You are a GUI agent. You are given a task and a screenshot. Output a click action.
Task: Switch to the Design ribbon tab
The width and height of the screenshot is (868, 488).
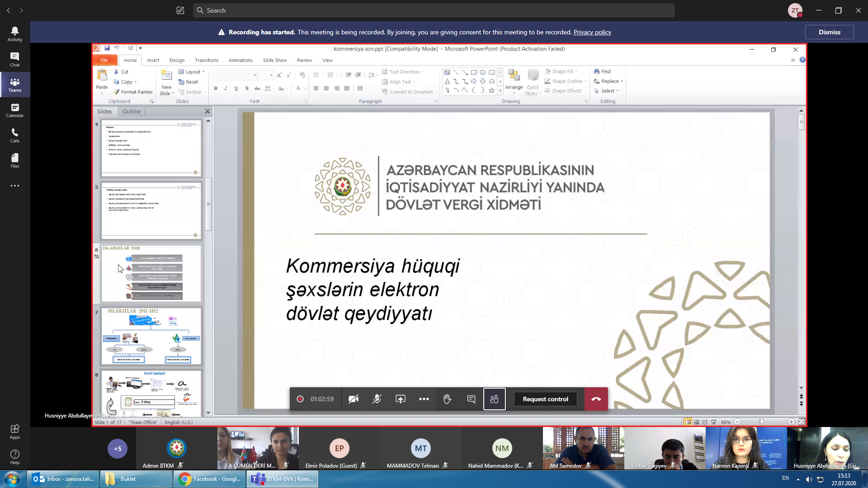tap(177, 60)
